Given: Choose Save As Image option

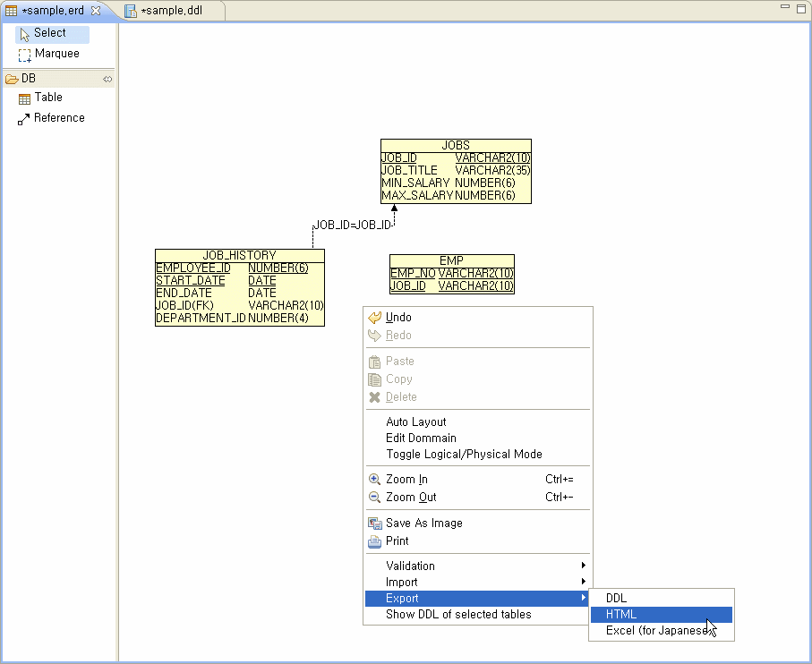Looking at the screenshot, I should point(423,524).
